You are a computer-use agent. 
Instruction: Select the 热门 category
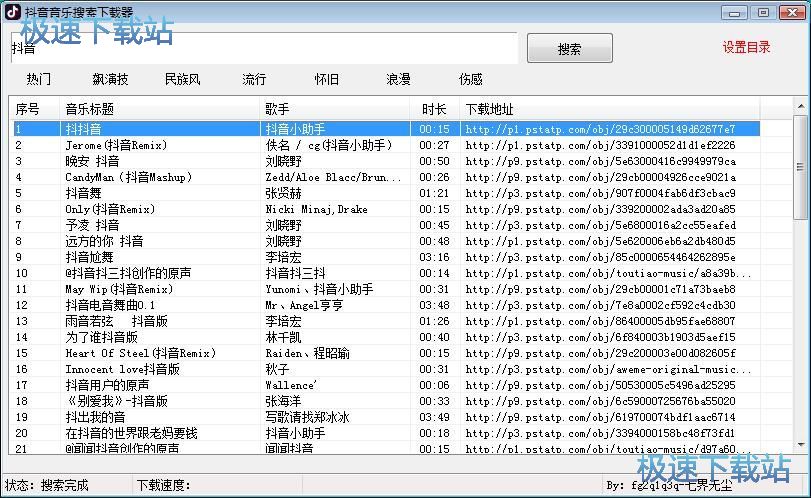(39, 79)
